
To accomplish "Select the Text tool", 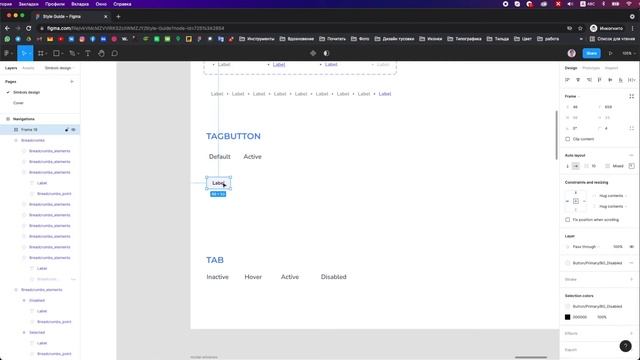I will coord(88,53).
